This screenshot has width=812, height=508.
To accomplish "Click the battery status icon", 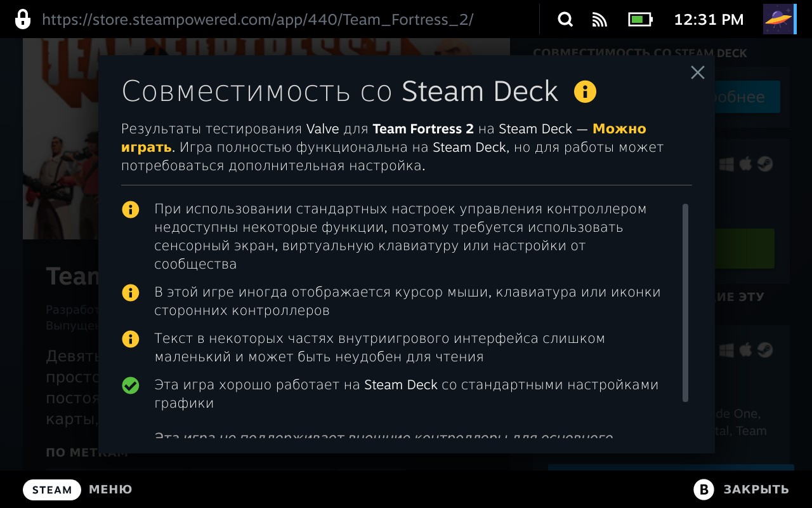I will coord(640,20).
